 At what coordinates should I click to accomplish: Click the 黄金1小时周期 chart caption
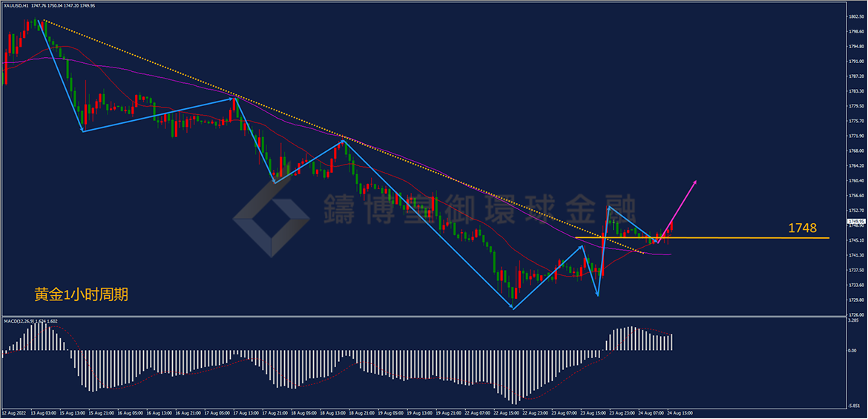(x=82, y=295)
